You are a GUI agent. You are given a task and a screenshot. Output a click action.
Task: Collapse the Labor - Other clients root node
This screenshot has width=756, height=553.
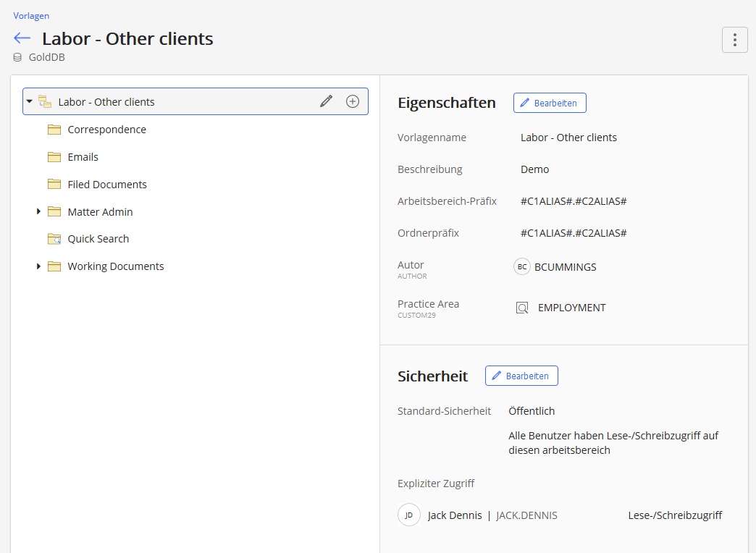coord(30,101)
